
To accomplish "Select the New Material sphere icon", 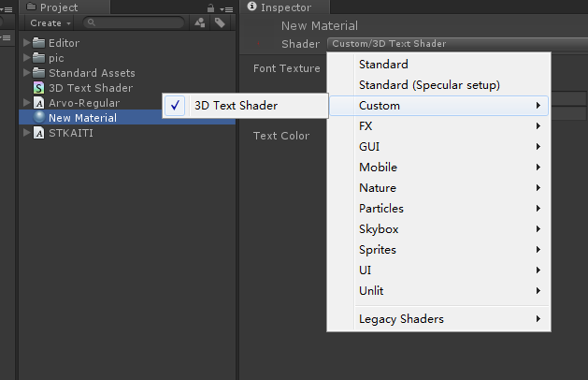I will point(39,117).
